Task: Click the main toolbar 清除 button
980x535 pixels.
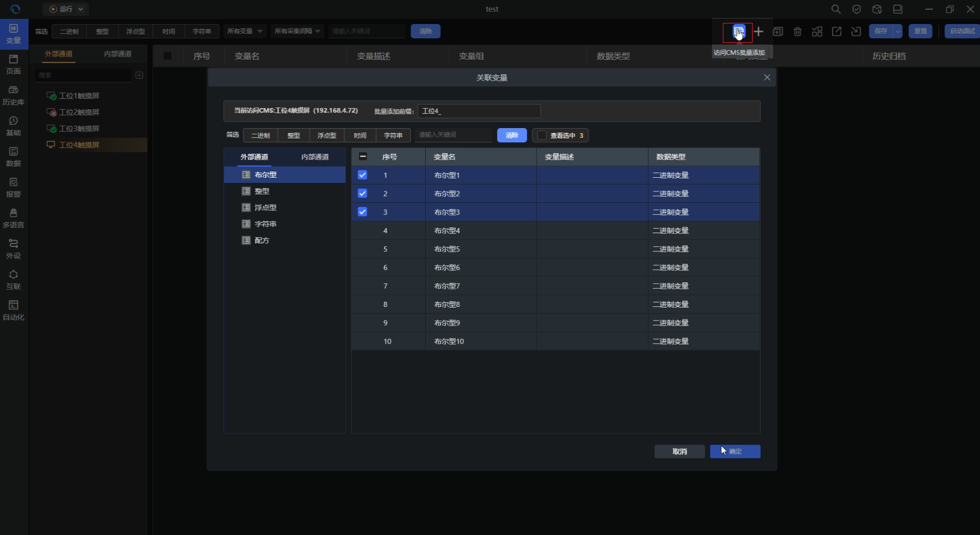Action: pyautogui.click(x=426, y=31)
